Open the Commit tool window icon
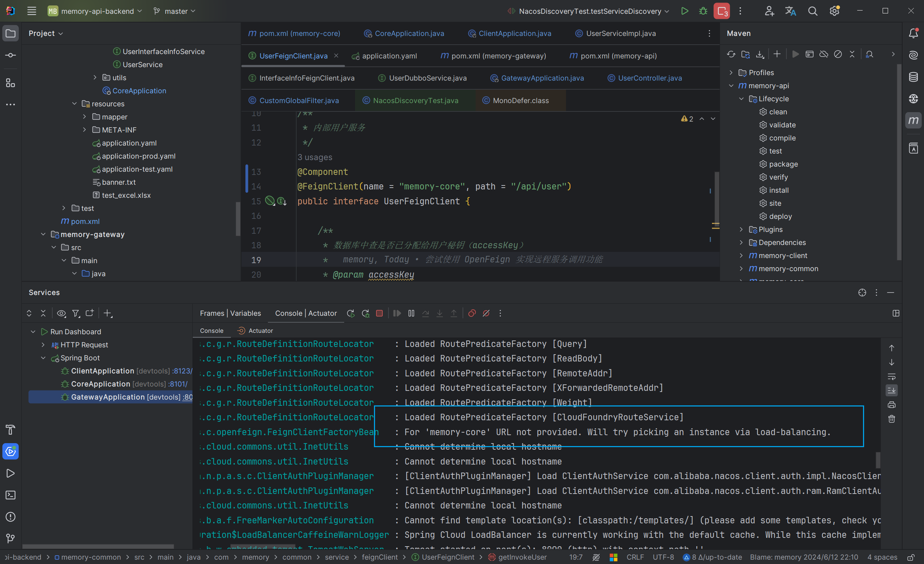The height and width of the screenshot is (564, 924). coord(11,55)
